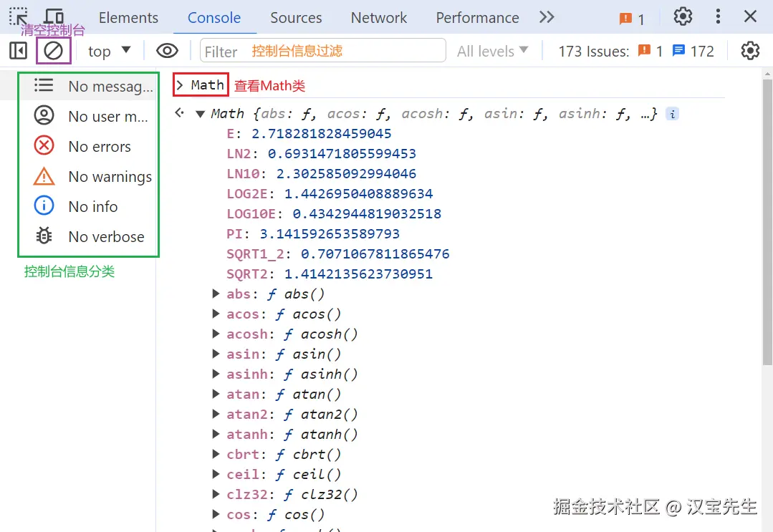
Task: Open the top context dropdown
Action: tap(109, 51)
